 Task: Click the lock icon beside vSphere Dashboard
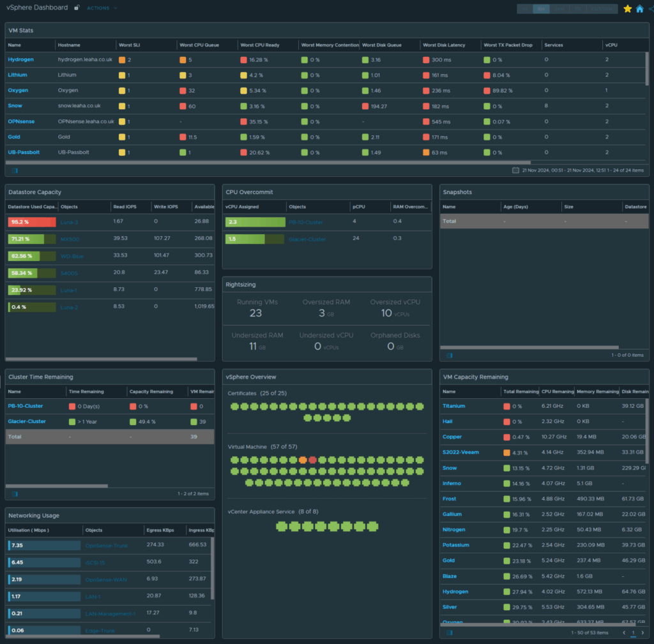coord(77,8)
